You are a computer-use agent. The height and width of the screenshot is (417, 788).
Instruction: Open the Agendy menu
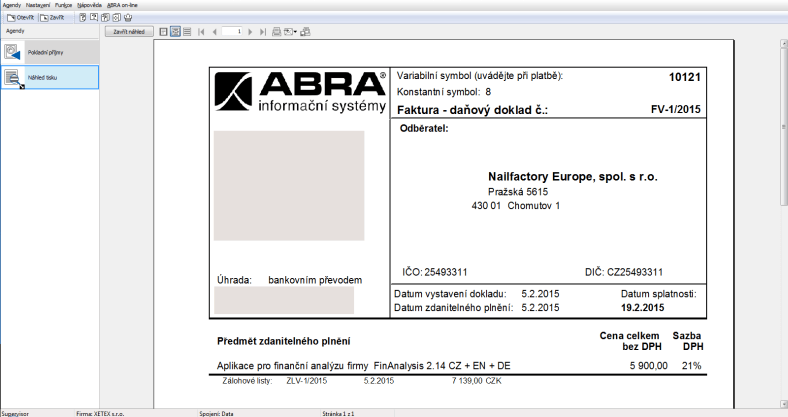[x=12, y=5]
